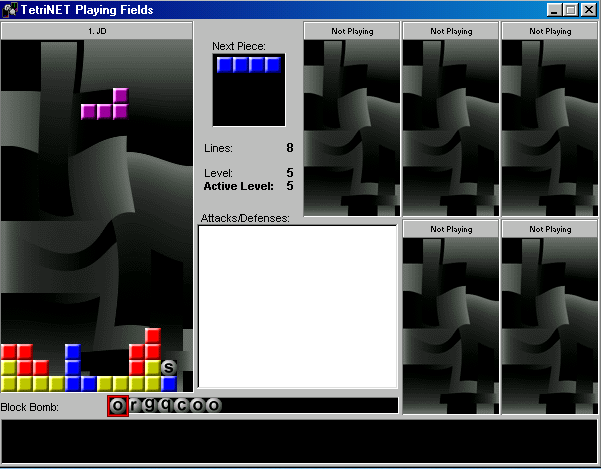Click the top-right corner Not Playing header

550,31
